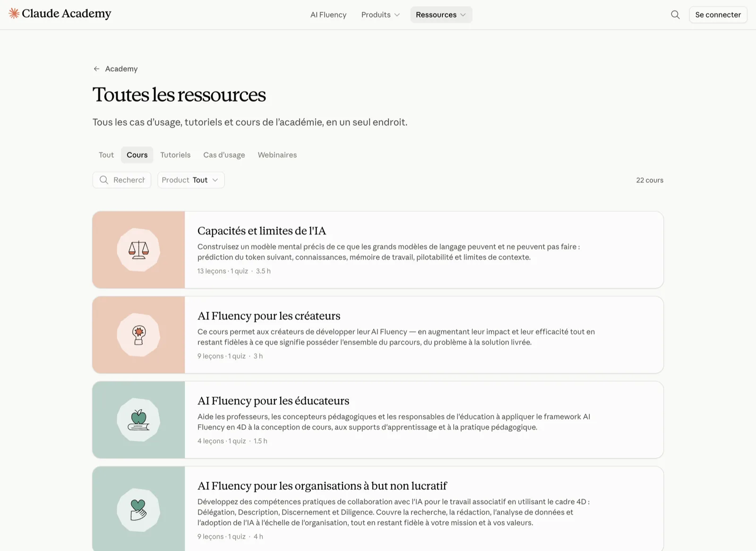The height and width of the screenshot is (551, 756).
Task: Click '13 leçons · 1 quiz · 3.5 h' text
Action: tap(234, 271)
